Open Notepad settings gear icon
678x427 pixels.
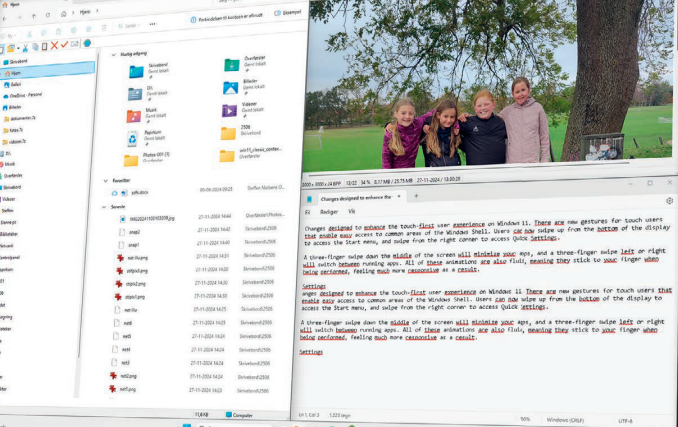[669, 201]
